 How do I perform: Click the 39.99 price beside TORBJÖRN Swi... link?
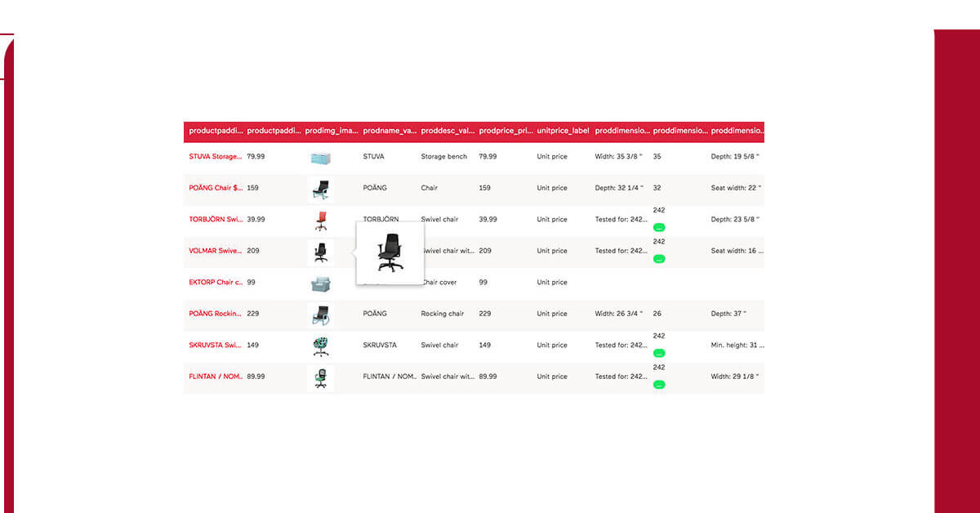coord(256,219)
